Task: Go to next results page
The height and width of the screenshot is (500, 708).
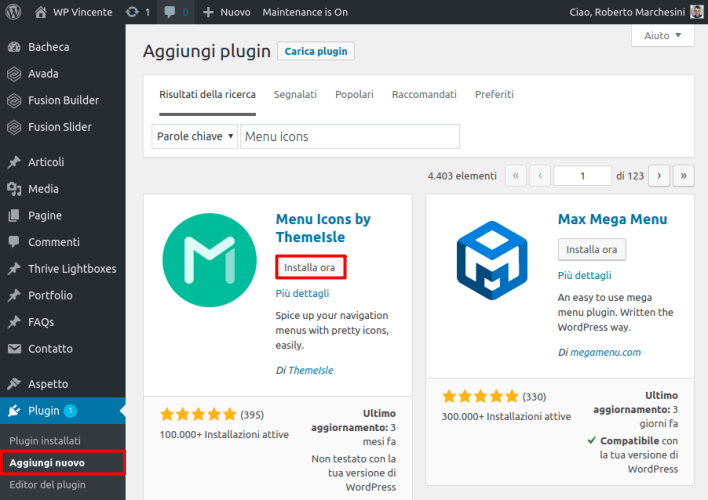Action: click(x=659, y=176)
